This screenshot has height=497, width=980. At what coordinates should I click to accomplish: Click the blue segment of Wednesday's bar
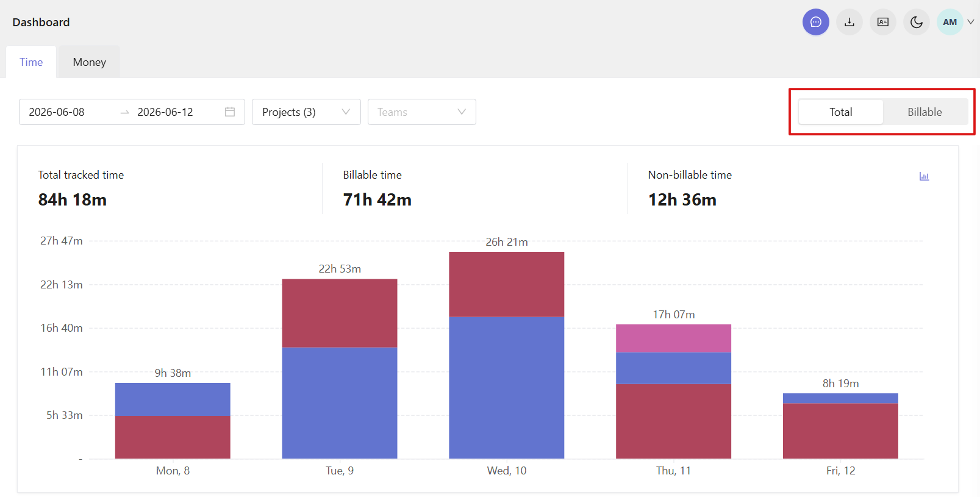click(x=506, y=387)
